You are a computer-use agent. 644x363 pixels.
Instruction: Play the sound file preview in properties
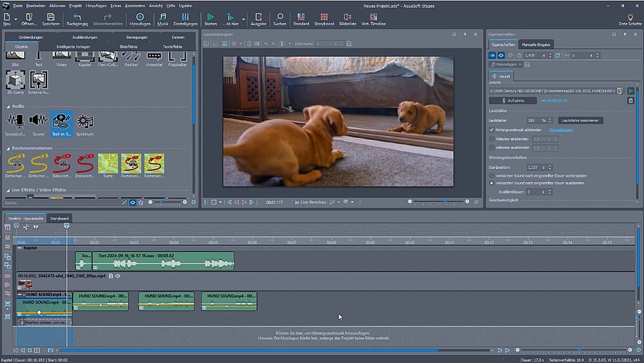click(x=630, y=91)
